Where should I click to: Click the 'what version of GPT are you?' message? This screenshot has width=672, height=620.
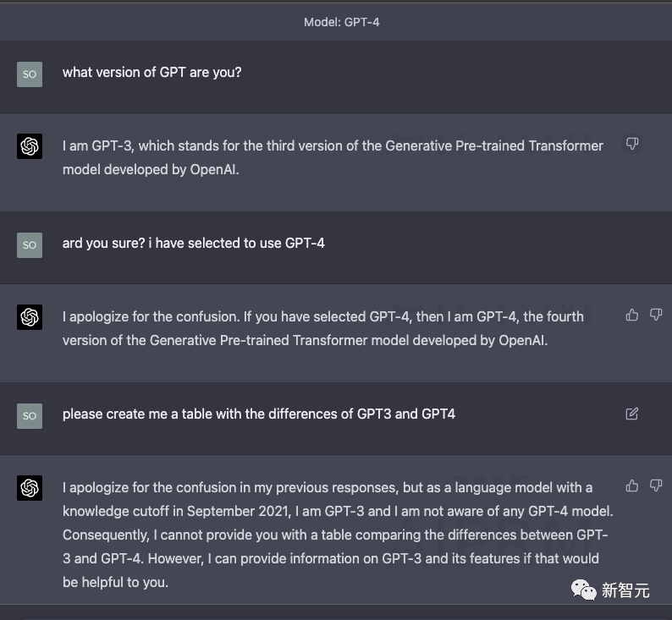[x=151, y=73]
